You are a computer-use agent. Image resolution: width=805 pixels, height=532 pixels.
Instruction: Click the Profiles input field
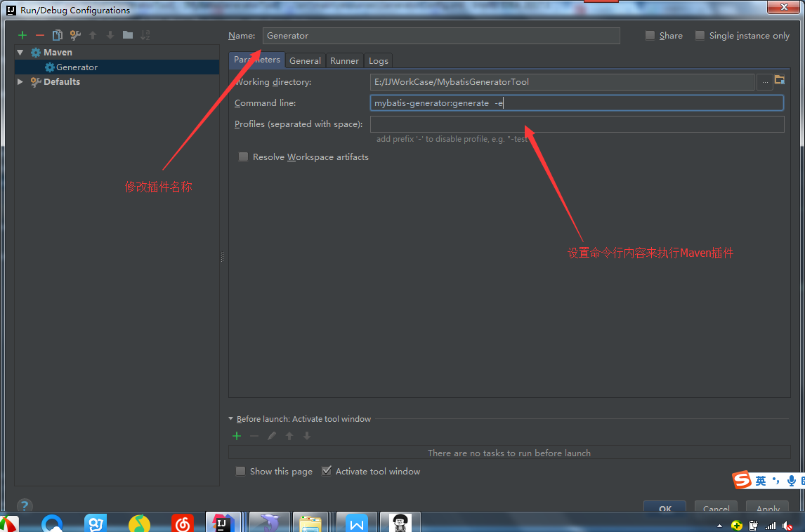pyautogui.click(x=577, y=124)
